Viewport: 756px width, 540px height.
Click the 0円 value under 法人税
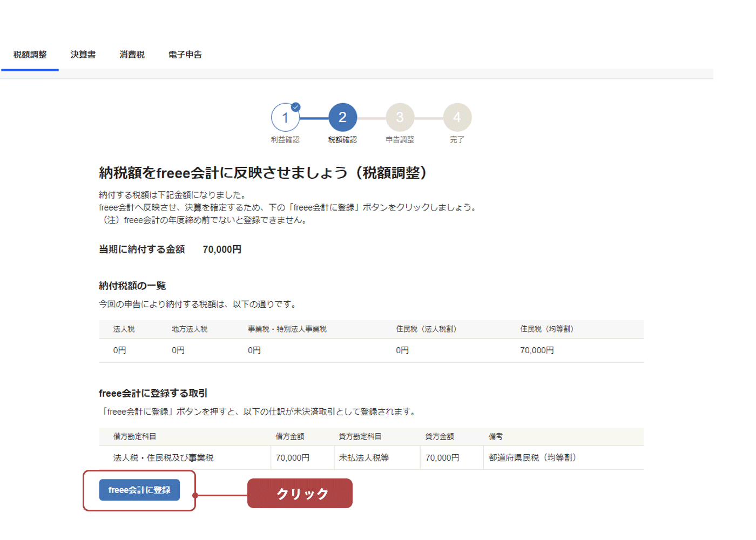pyautogui.click(x=119, y=350)
